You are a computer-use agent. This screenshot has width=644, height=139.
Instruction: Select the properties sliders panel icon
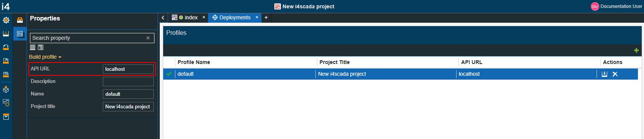point(20,34)
